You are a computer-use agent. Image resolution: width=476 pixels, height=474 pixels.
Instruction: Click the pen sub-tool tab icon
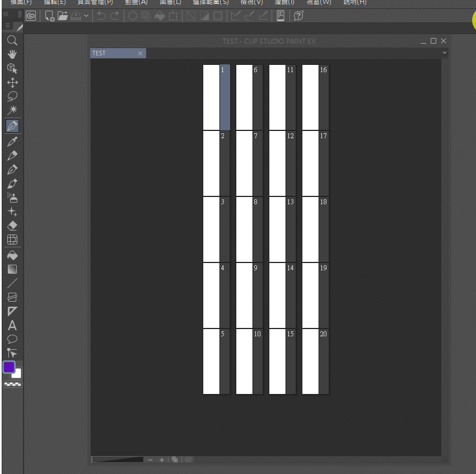pos(19,27)
